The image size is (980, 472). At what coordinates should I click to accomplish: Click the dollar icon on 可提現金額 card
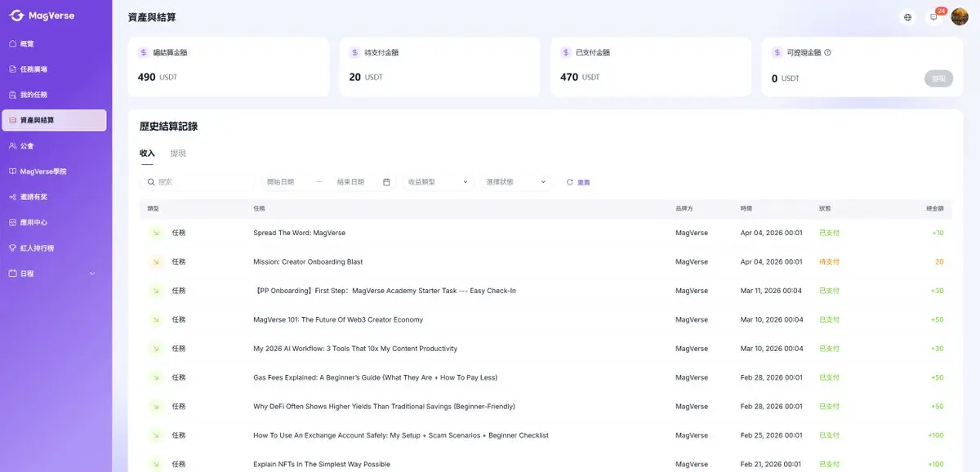[777, 52]
